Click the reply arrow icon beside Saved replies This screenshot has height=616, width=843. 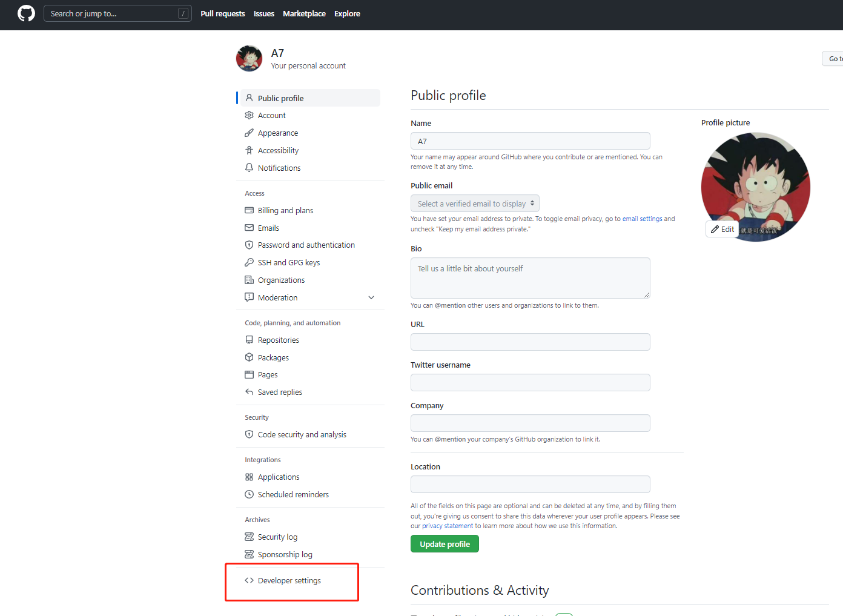pyautogui.click(x=249, y=392)
